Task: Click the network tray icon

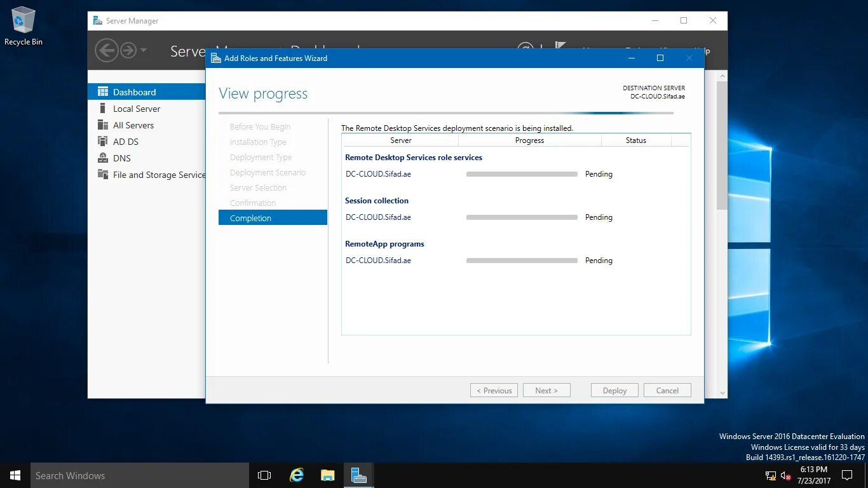Action: point(771,475)
